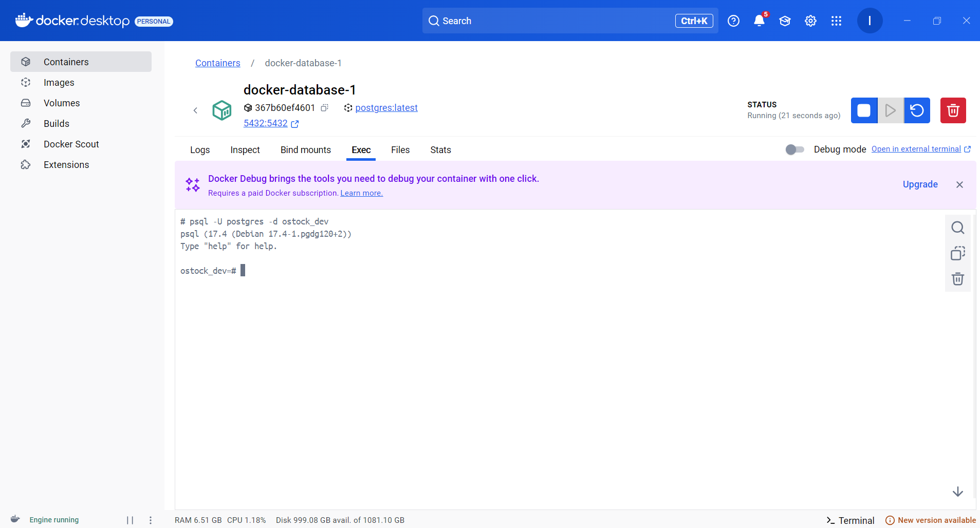Open notifications bell icon
This screenshot has width=980, height=528.
click(x=759, y=21)
